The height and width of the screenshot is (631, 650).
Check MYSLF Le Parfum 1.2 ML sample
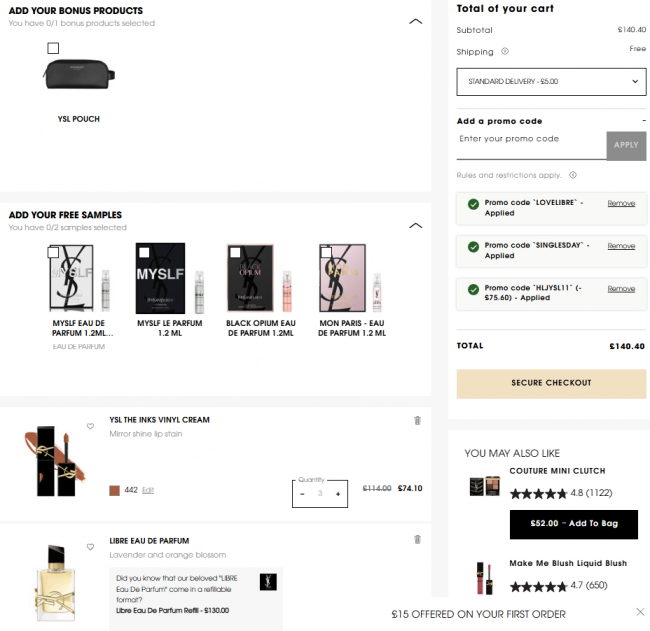click(x=145, y=253)
